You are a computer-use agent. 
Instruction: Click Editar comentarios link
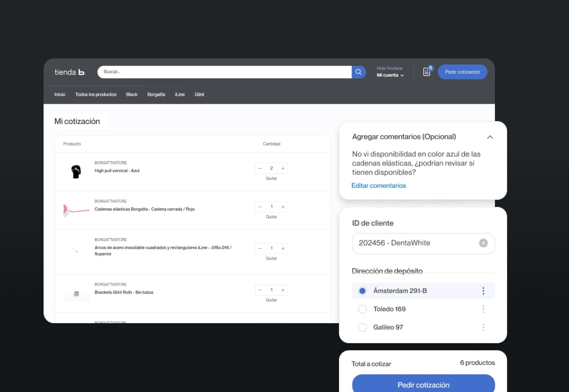[378, 185]
